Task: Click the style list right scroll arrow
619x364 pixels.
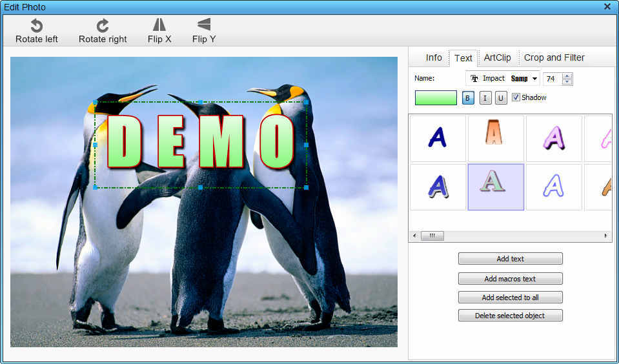Action: click(x=605, y=236)
